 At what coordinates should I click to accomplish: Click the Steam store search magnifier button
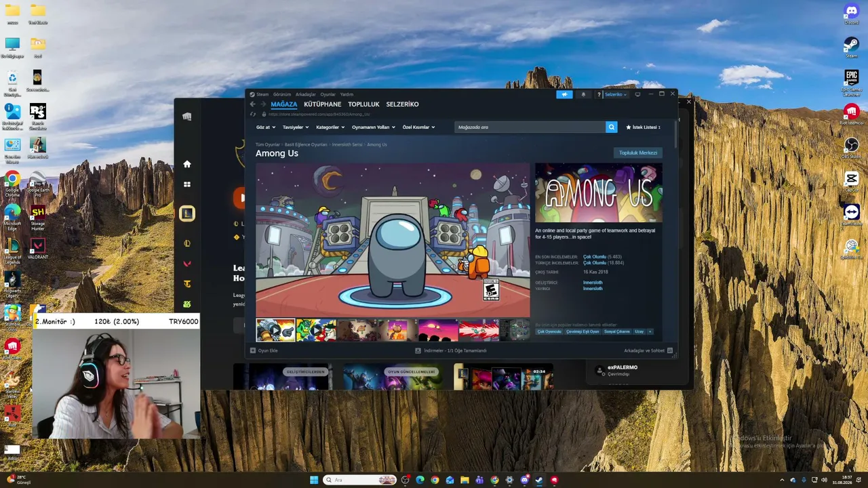click(x=611, y=127)
